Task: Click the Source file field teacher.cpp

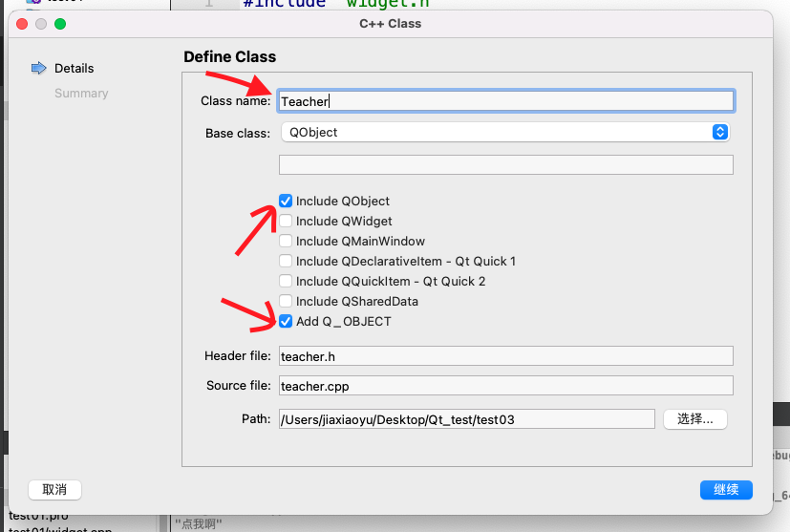Action: tap(506, 386)
